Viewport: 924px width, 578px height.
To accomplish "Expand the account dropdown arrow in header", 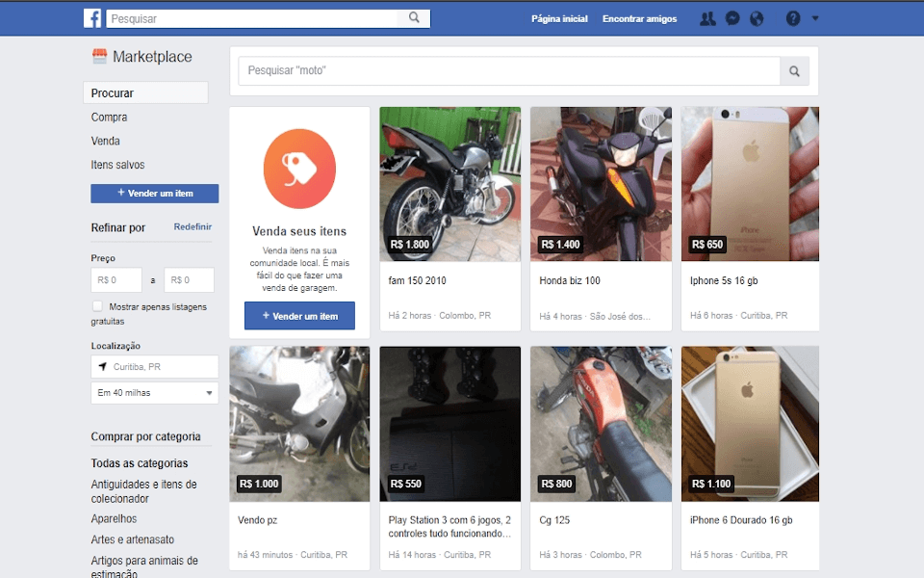I will coord(815,18).
